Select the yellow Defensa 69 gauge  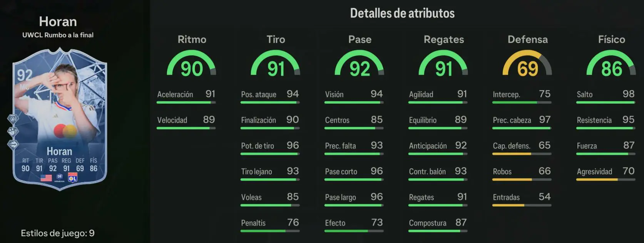click(527, 64)
